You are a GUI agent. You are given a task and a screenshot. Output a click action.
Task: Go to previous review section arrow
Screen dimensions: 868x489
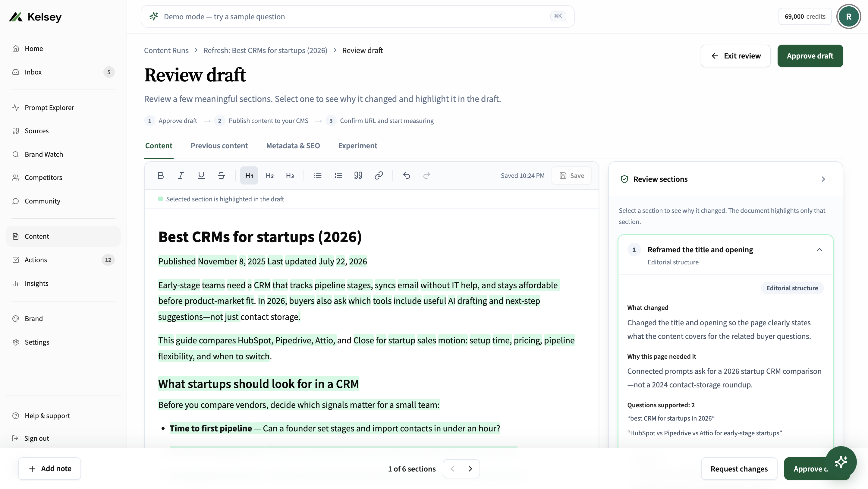coord(452,469)
